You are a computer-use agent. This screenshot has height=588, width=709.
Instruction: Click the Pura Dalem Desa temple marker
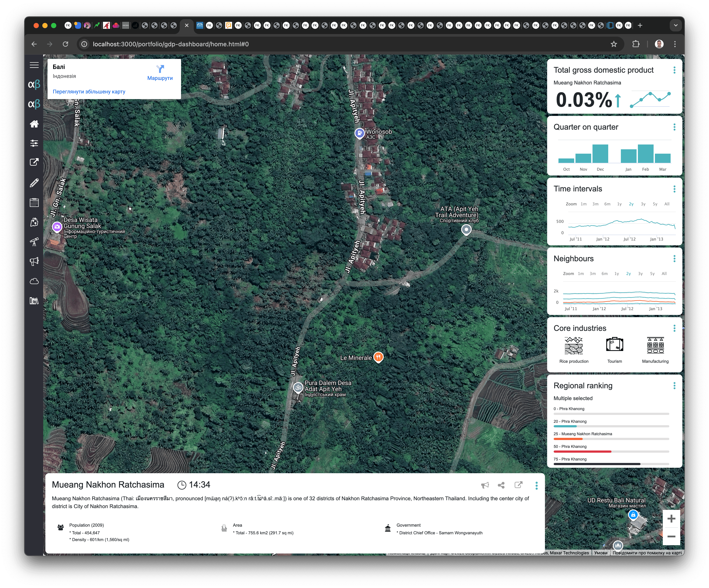[x=298, y=388]
